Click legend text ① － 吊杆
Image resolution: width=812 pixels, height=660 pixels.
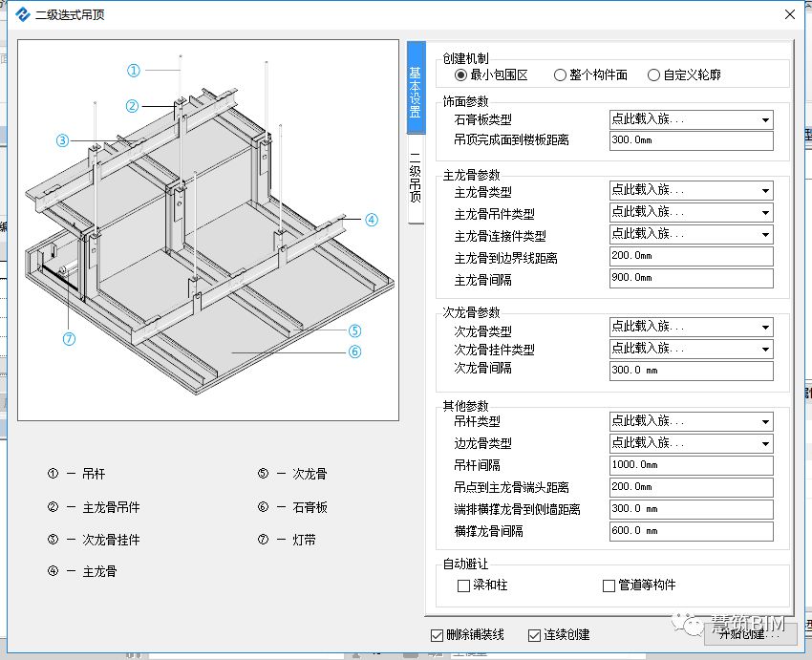tap(76, 474)
